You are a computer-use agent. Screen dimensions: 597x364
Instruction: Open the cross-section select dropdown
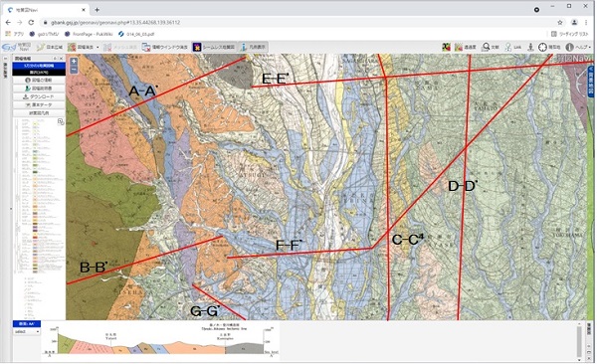[x=26, y=331]
